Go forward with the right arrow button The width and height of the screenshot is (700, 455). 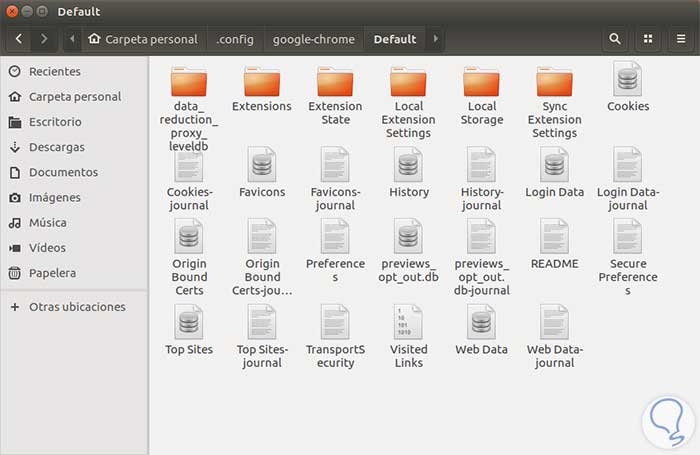[x=43, y=39]
